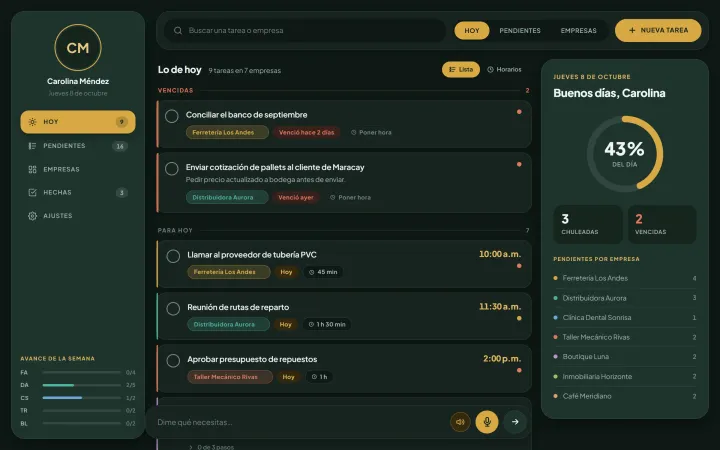Switch to Lista view

pos(461,69)
